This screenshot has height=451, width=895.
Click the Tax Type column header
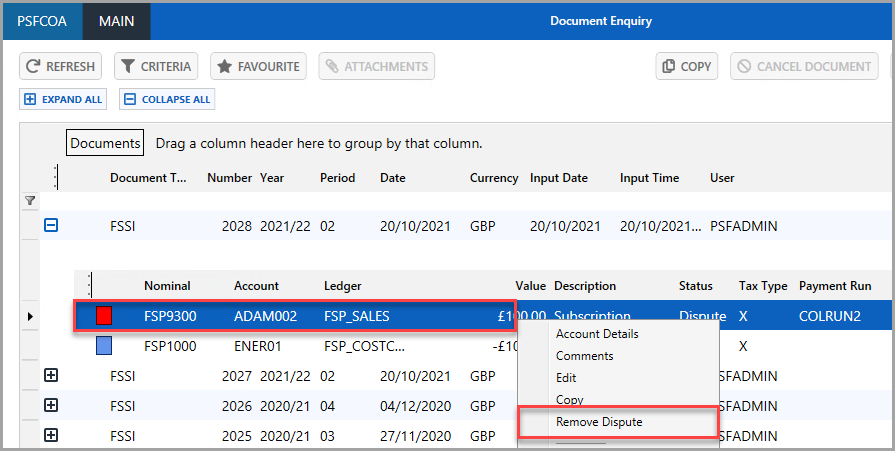tap(763, 286)
